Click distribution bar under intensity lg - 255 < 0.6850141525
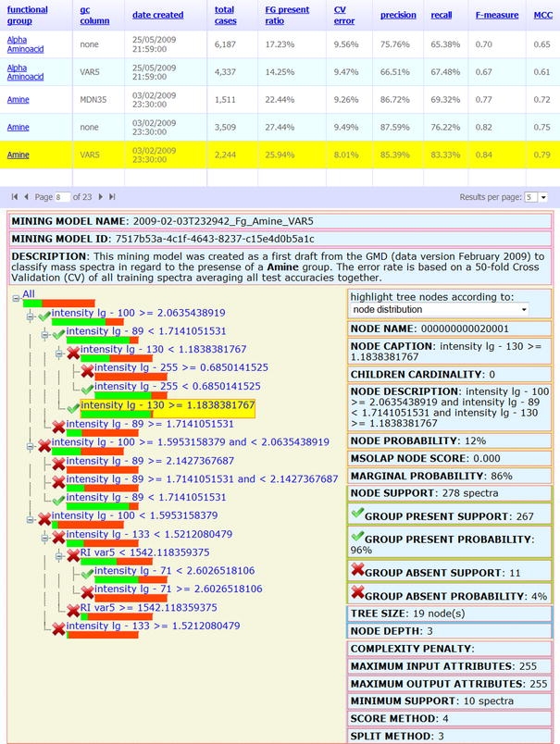This screenshot has width=560, height=744. coord(131,395)
